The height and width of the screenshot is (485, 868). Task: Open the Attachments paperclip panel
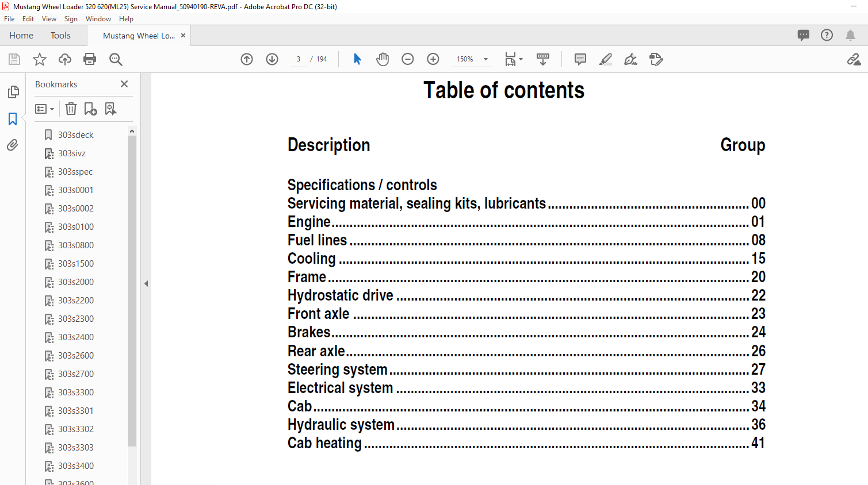13,145
